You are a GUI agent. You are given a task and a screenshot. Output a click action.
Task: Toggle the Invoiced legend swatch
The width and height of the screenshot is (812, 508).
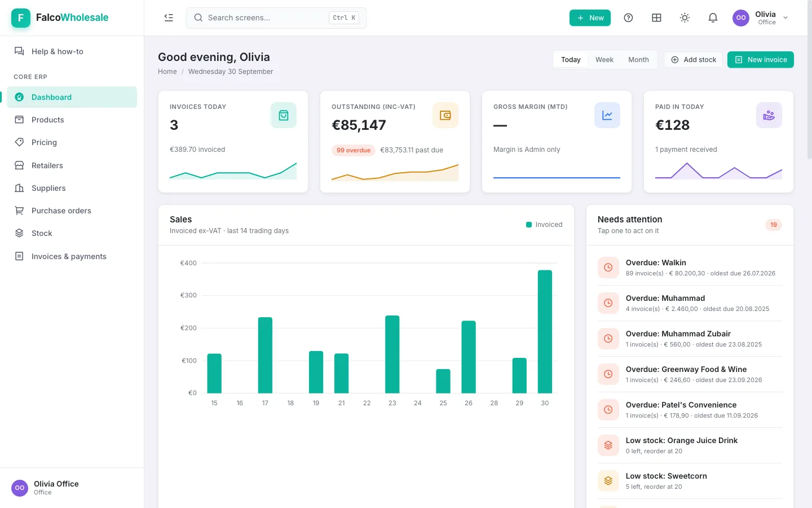(529, 225)
